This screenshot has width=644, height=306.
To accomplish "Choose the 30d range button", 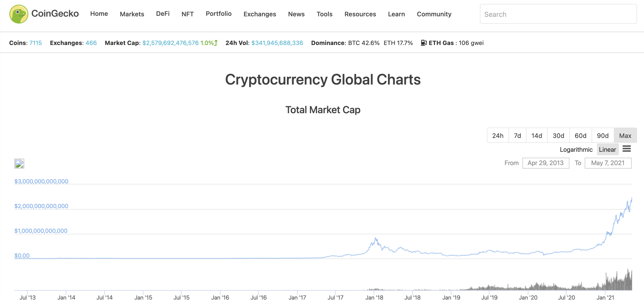I will (x=558, y=136).
